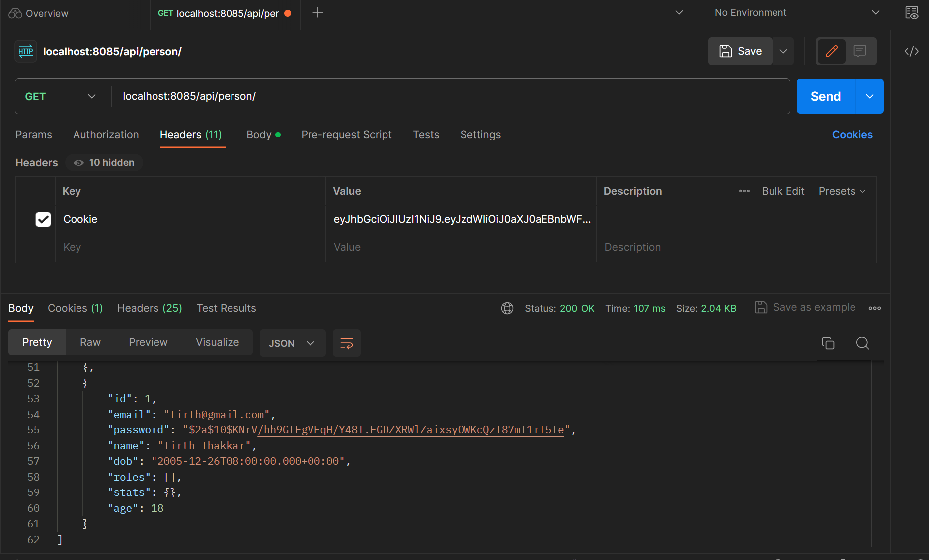929x560 pixels.
Task: Select Pretty response view
Action: pyautogui.click(x=37, y=342)
